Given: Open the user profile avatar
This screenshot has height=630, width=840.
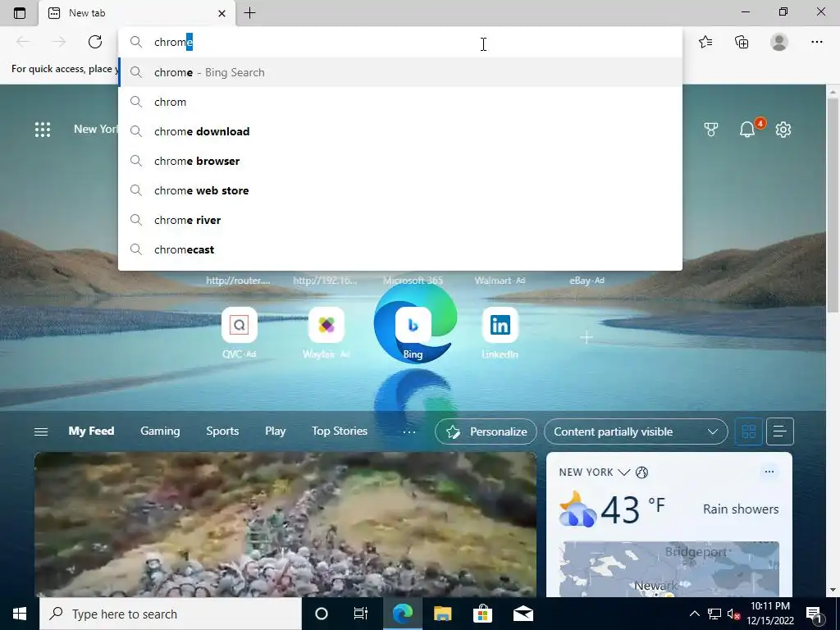Looking at the screenshot, I should (x=779, y=42).
